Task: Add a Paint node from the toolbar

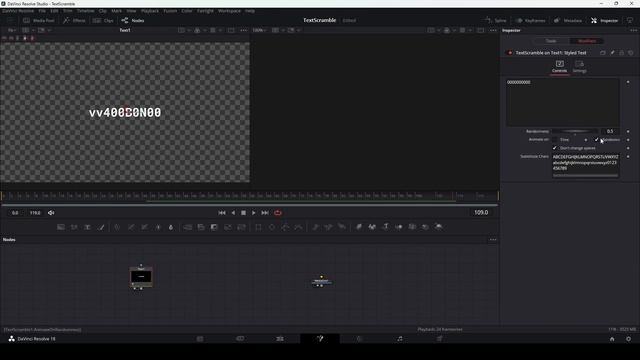Action: click(101, 227)
